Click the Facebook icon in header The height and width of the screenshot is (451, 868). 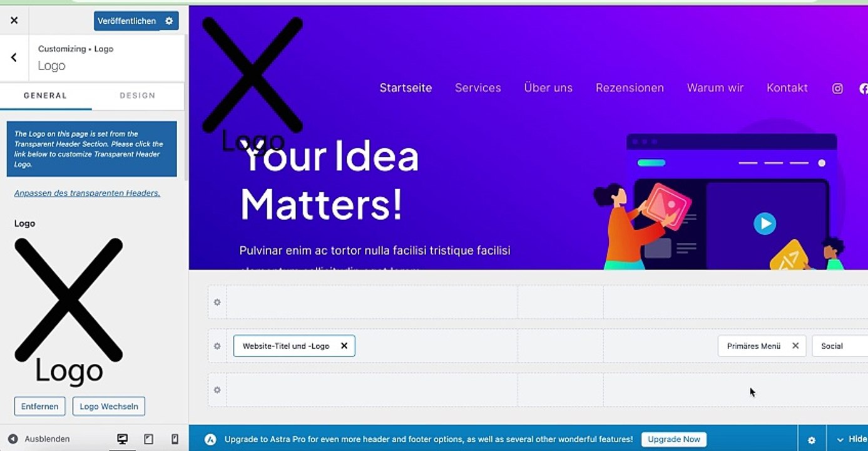(x=864, y=89)
